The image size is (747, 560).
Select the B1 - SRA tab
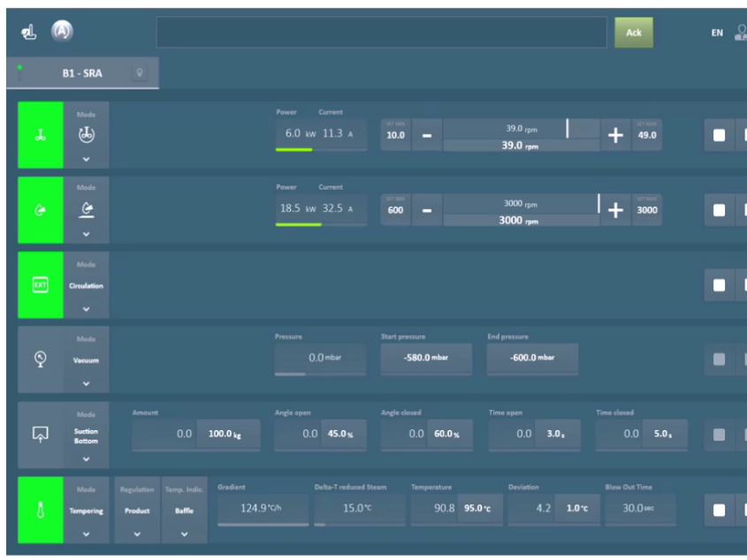82,73
